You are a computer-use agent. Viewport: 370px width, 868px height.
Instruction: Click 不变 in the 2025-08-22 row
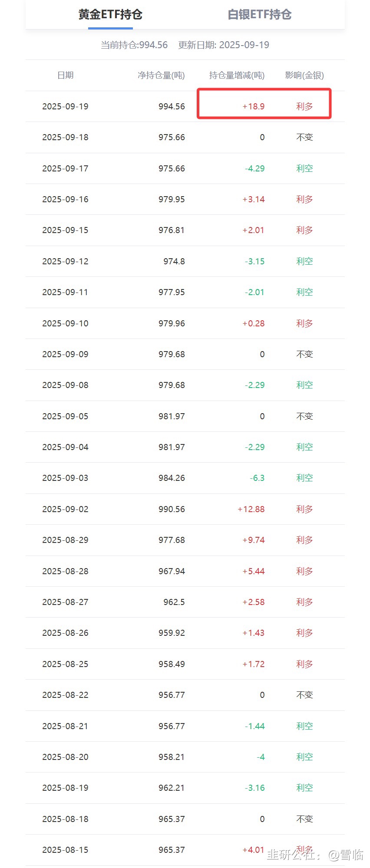304,695
